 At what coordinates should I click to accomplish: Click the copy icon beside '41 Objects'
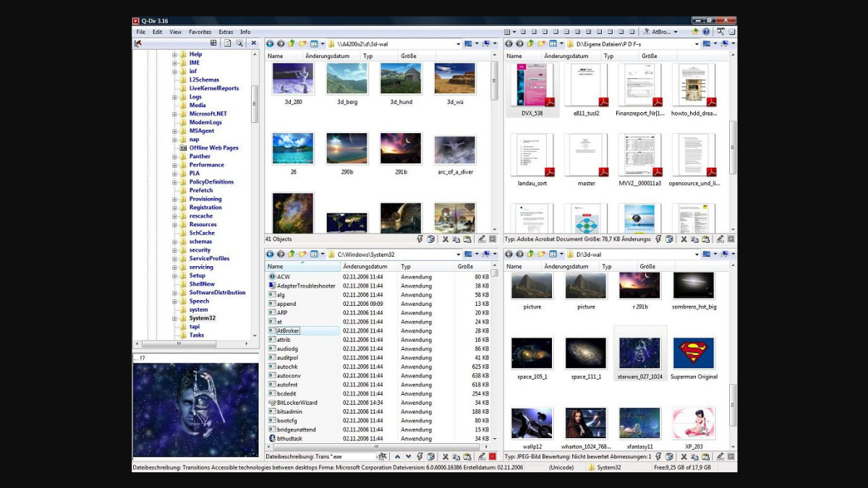point(456,239)
